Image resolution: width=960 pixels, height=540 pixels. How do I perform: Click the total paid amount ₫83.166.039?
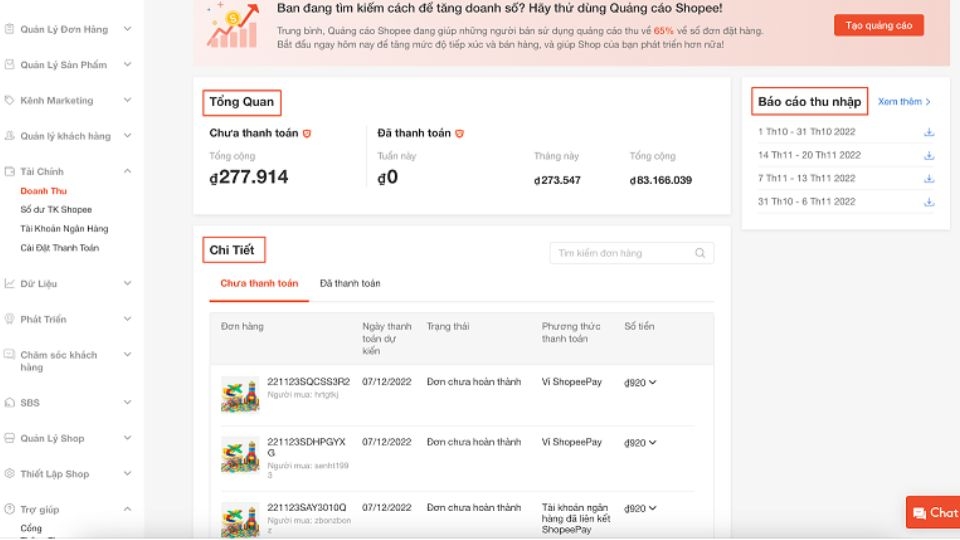click(x=661, y=180)
